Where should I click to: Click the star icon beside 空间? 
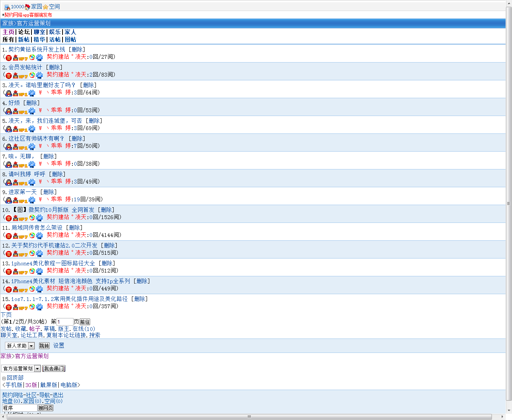pyautogui.click(x=45, y=7)
